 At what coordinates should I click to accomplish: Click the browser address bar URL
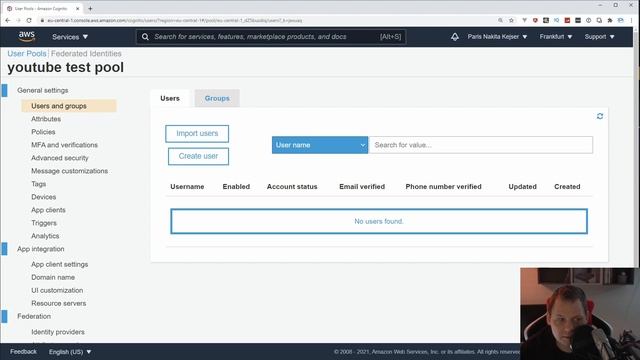[175, 20]
